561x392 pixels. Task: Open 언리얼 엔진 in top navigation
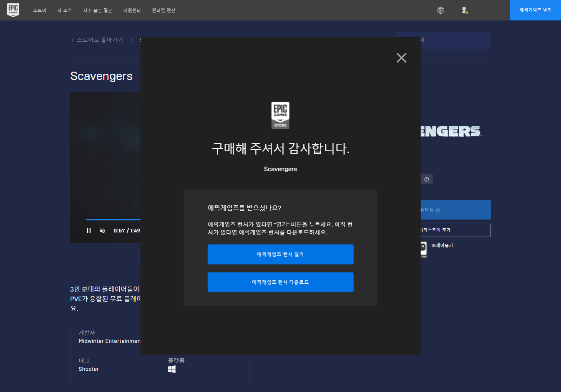tap(164, 10)
